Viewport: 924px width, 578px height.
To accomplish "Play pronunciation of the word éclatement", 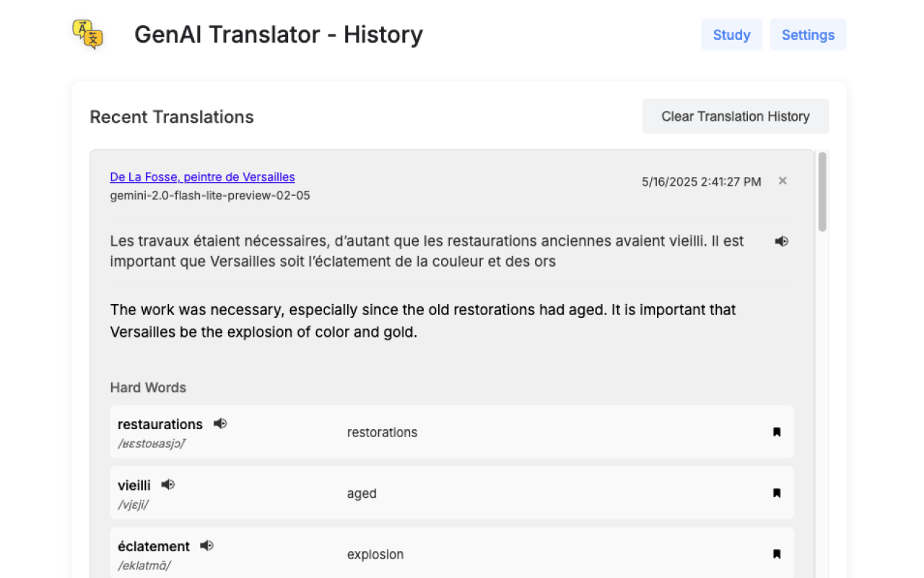I will 206,545.
